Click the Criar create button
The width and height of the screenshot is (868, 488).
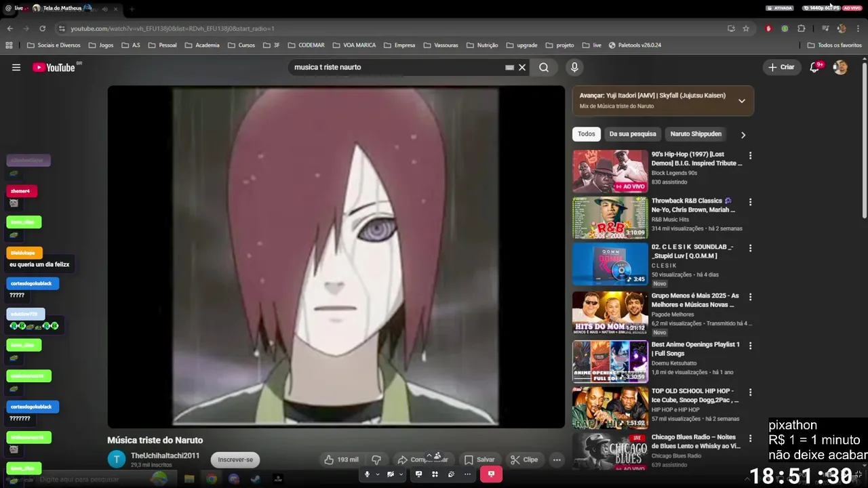pyautogui.click(x=781, y=67)
